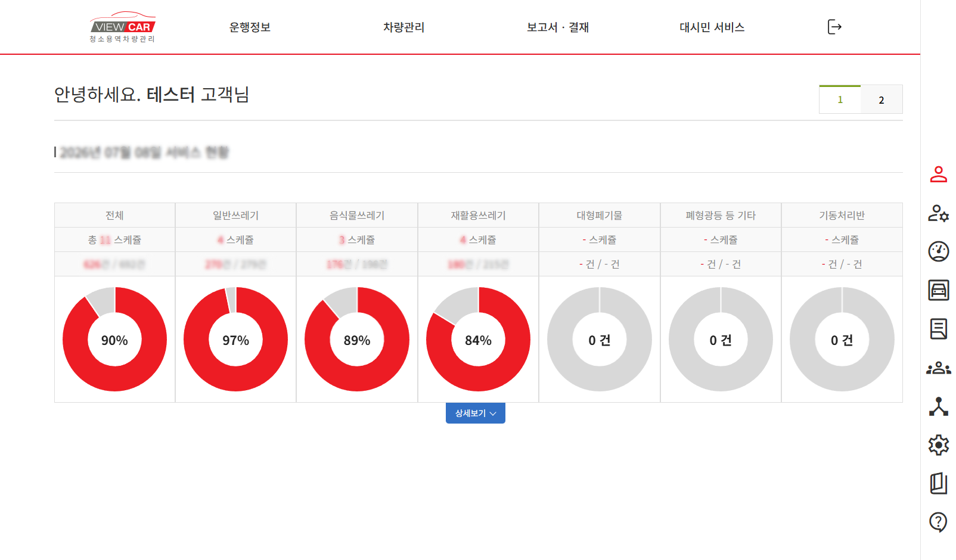
Task: Open the gear settings sidebar icon
Action: pyautogui.click(x=939, y=445)
